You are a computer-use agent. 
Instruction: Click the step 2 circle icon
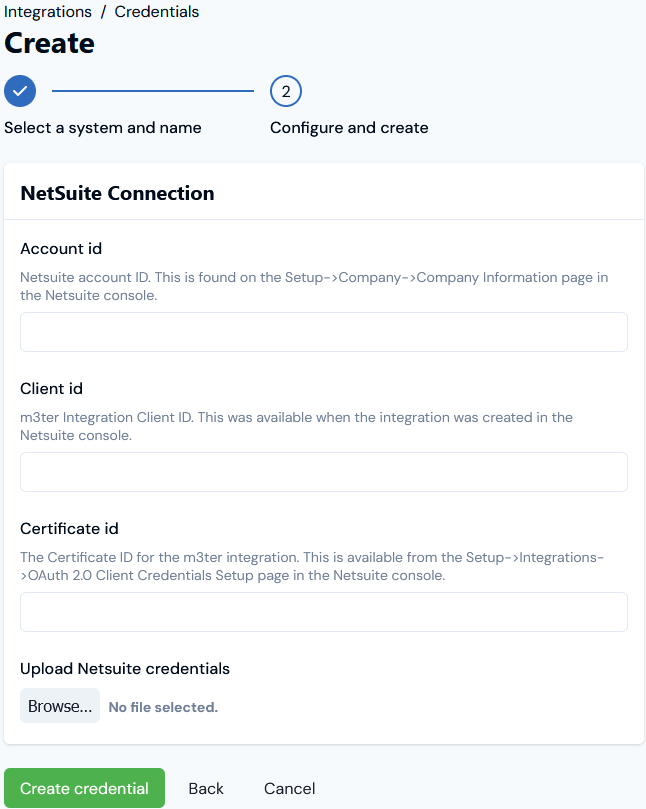(286, 91)
